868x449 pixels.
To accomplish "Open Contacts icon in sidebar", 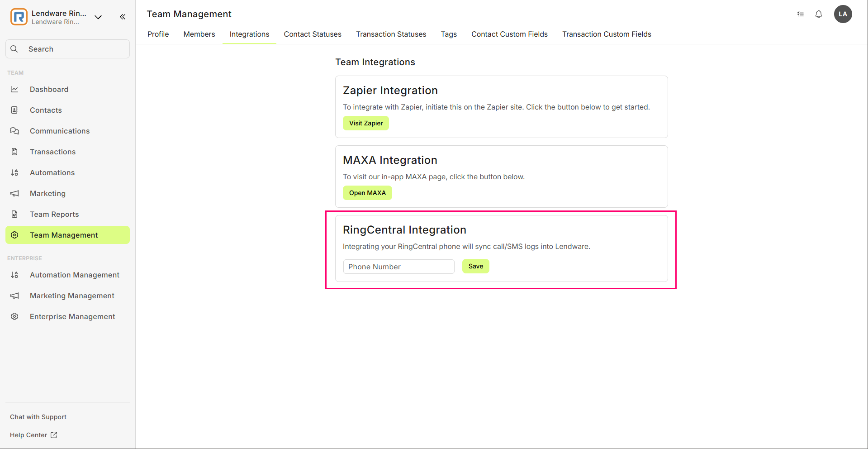I will [14, 110].
